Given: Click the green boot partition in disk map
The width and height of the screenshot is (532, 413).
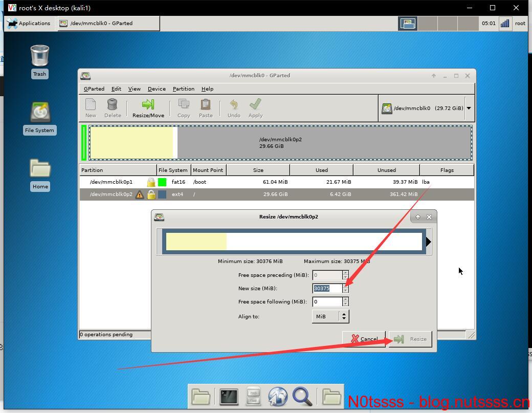Looking at the screenshot, I should coord(84,143).
